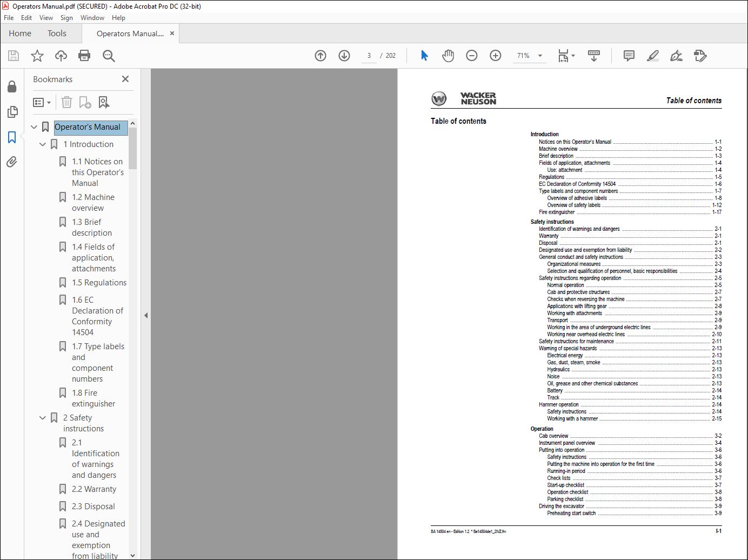Open bookmark 2.1 Identification of warnings
Image resolution: width=748 pixels, height=560 pixels.
[x=95, y=459]
